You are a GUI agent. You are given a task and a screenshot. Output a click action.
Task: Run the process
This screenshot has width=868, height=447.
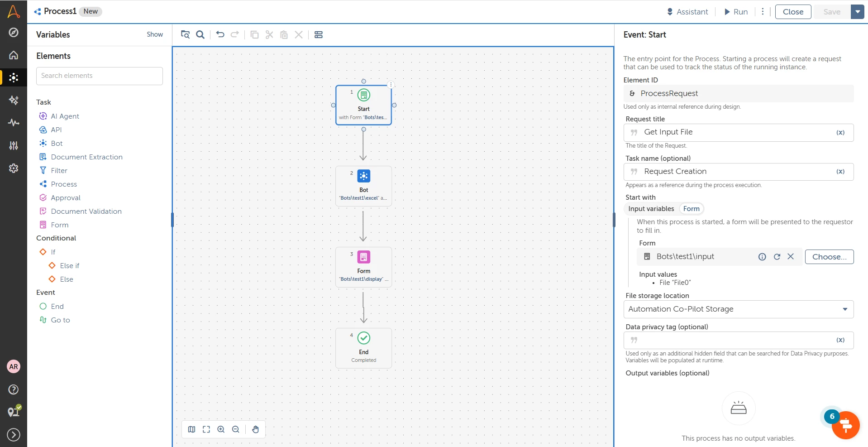736,12
